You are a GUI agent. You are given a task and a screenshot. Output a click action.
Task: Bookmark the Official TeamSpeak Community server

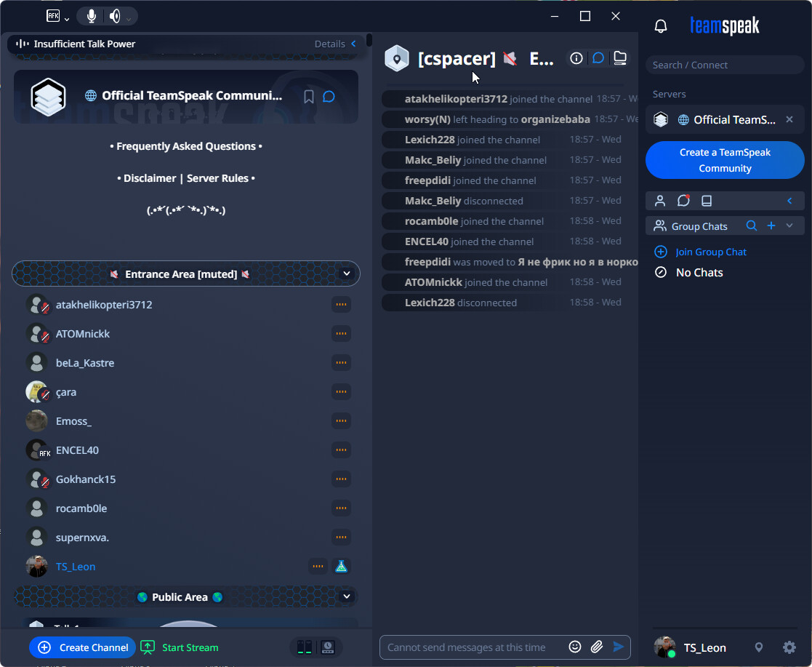click(x=309, y=97)
